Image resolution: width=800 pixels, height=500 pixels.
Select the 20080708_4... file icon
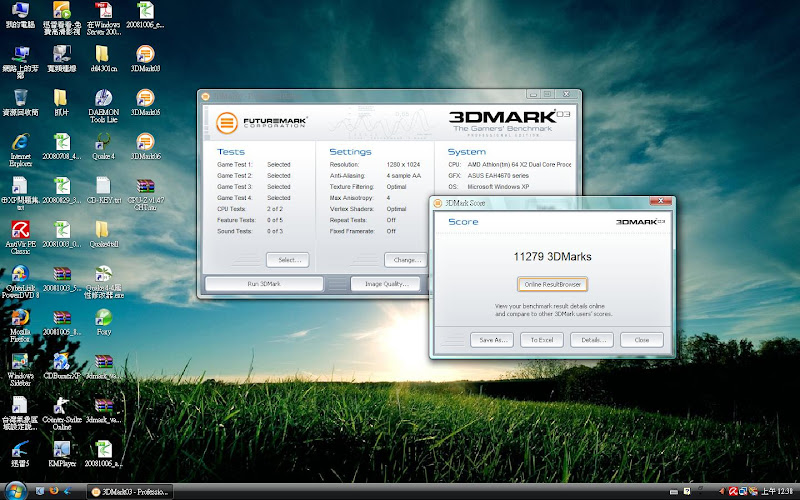coord(62,145)
